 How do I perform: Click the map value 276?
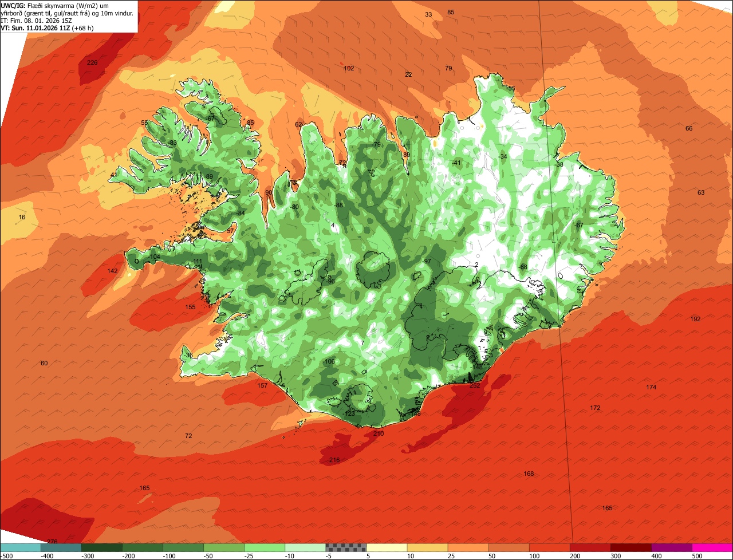[52, 541]
